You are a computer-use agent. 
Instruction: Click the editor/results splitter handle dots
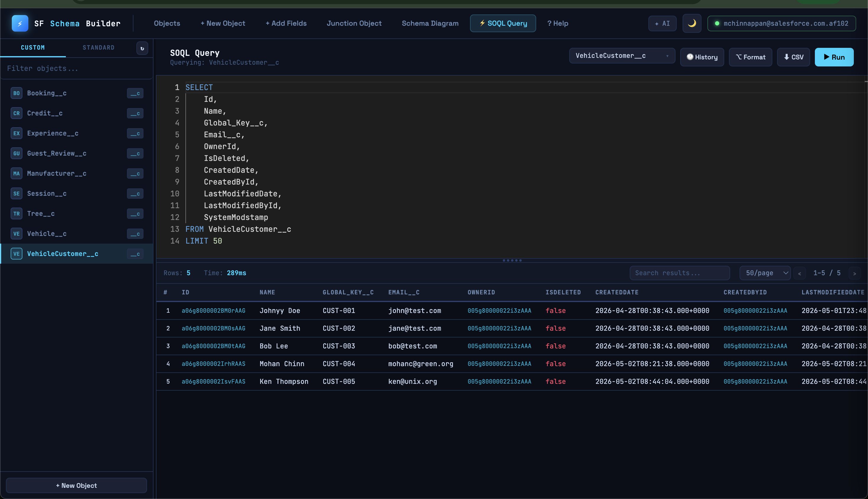512,260
